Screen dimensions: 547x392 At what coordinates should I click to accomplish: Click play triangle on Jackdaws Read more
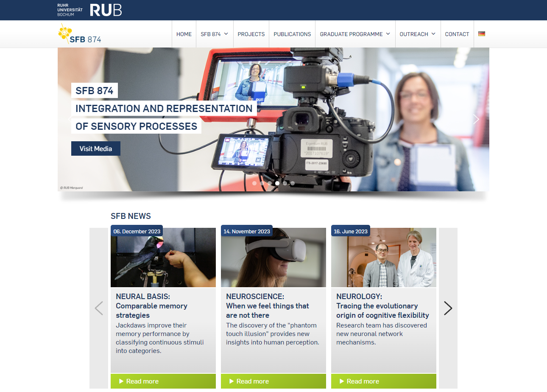[x=121, y=381]
